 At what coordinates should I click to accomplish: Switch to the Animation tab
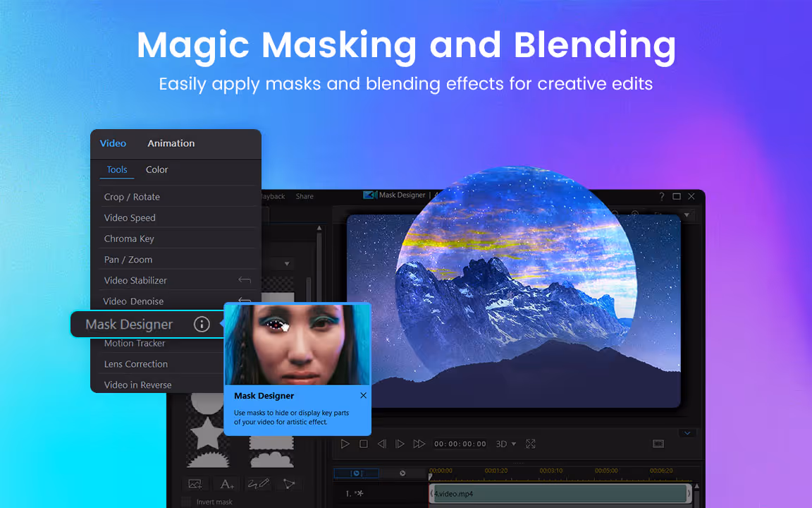[171, 144]
